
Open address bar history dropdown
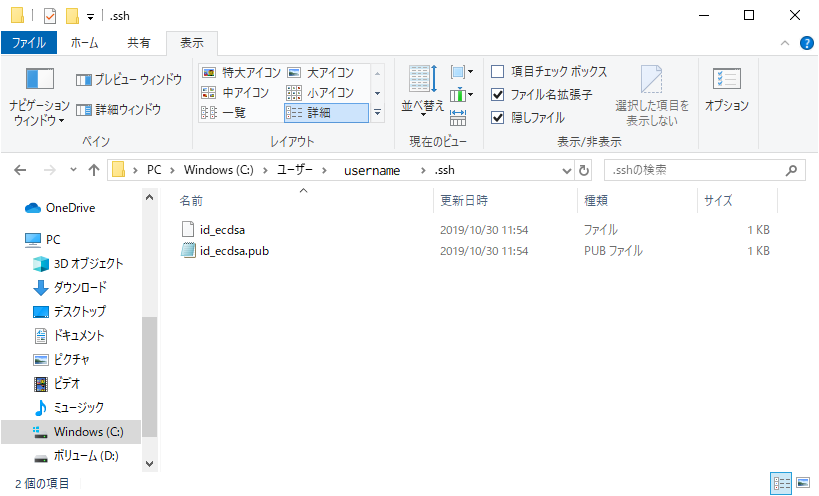pyautogui.click(x=565, y=170)
